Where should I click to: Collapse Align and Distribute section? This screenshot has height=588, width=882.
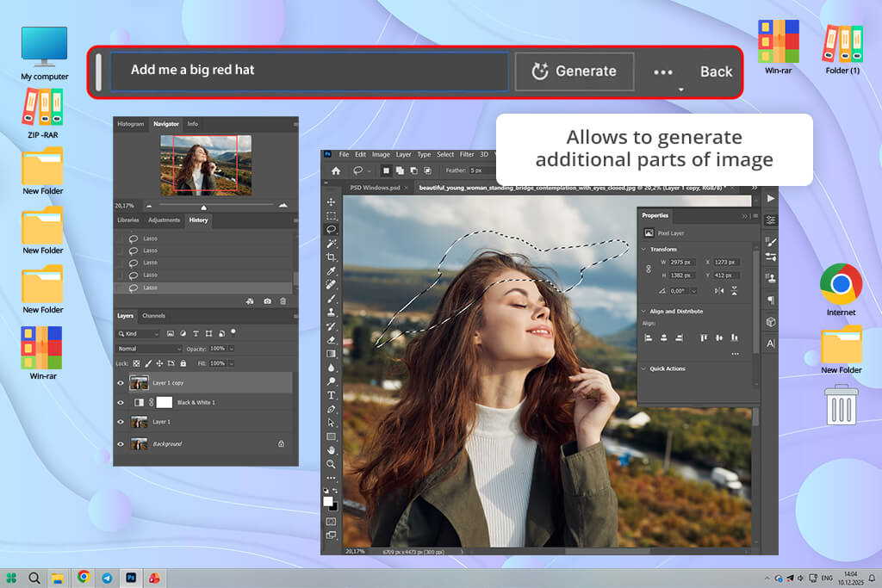pos(644,311)
